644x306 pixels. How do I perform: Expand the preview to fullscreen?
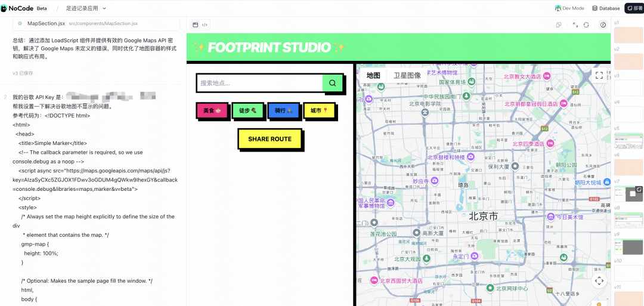pyautogui.click(x=575, y=24)
